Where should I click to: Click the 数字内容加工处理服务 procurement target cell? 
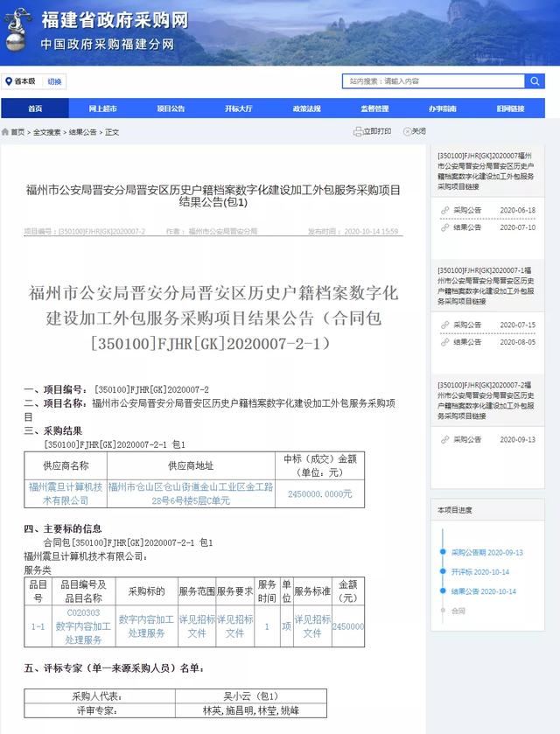[146, 626]
